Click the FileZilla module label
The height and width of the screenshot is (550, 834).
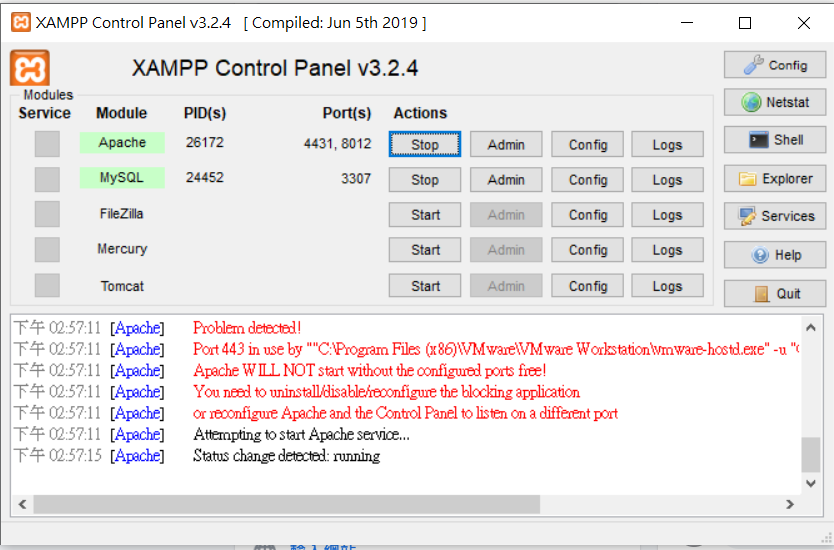click(122, 214)
